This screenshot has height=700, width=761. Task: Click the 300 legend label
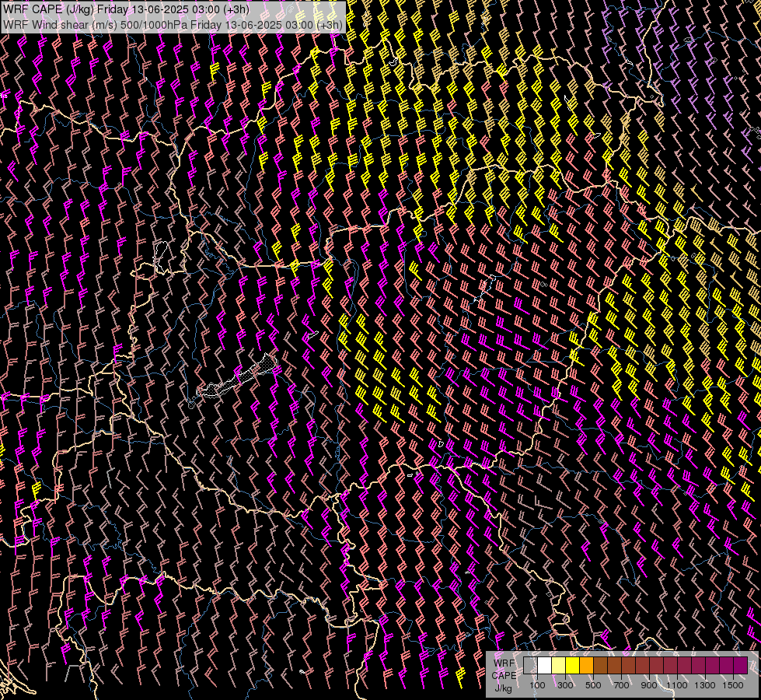(565, 685)
